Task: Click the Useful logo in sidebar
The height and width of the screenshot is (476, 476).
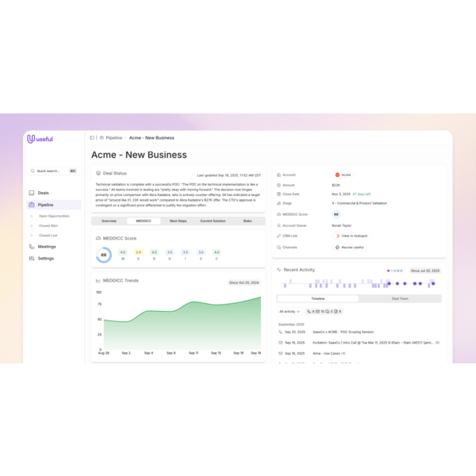Action: (40, 139)
